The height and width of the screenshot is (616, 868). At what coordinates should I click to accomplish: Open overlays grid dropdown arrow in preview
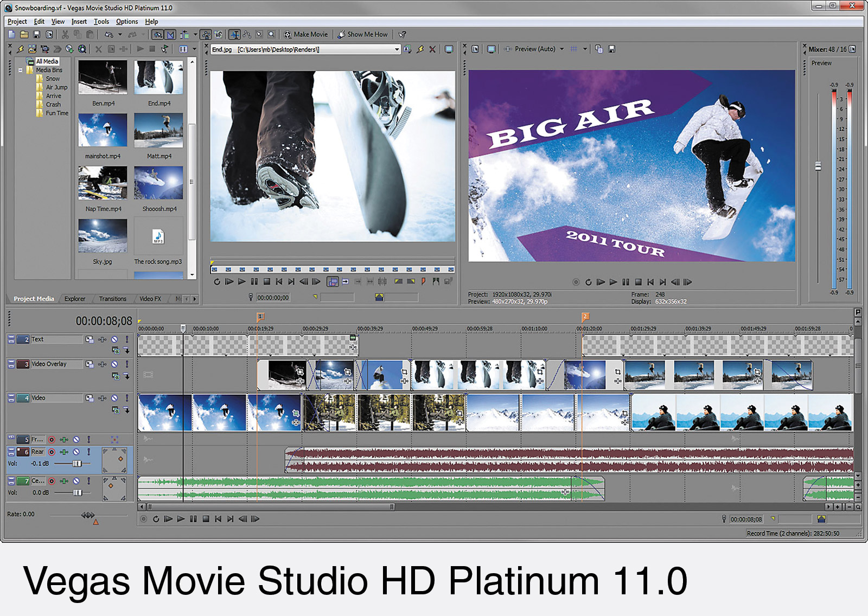tap(585, 49)
